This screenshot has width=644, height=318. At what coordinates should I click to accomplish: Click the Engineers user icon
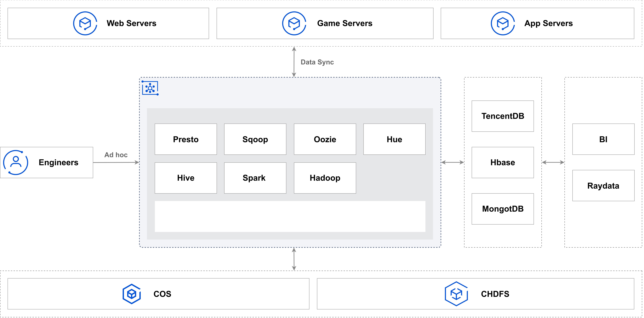[16, 162]
